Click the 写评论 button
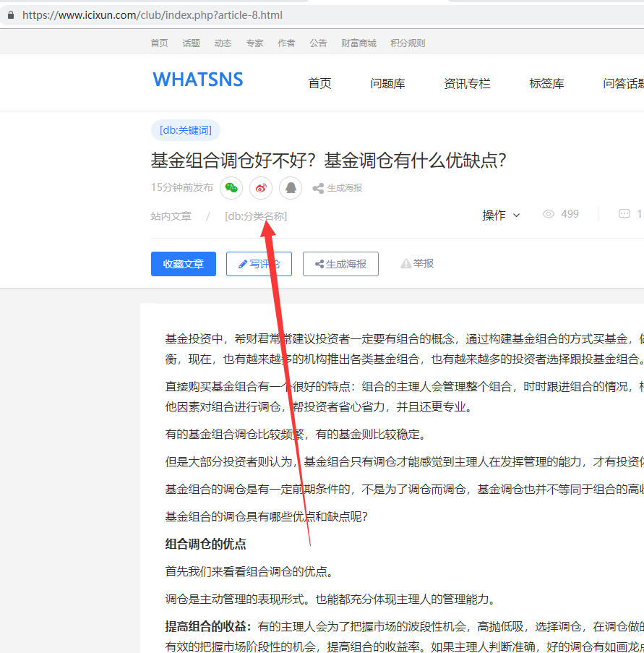 259,264
